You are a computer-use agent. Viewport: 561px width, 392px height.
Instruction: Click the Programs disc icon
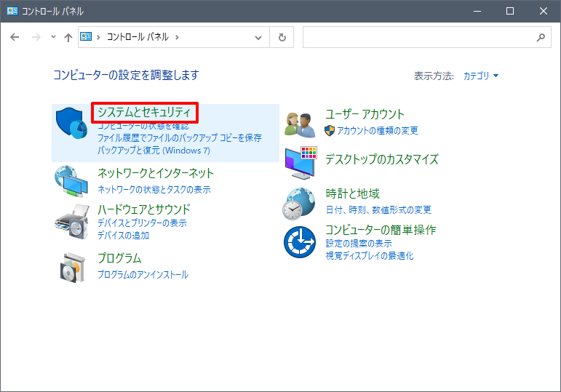(73, 268)
